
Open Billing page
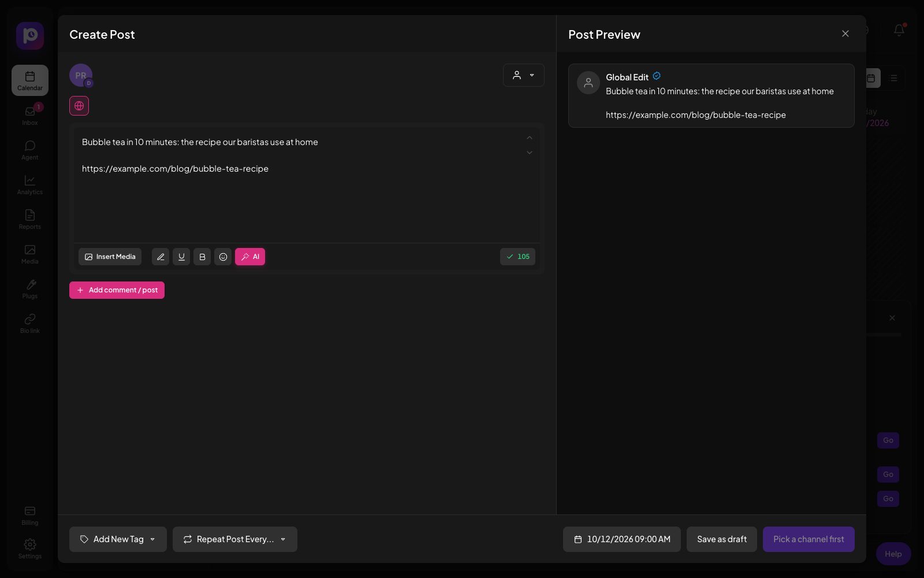30,515
